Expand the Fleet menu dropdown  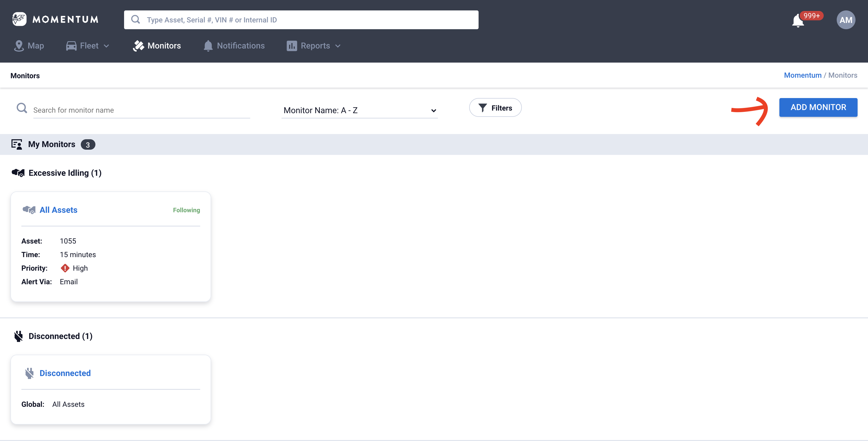click(88, 46)
